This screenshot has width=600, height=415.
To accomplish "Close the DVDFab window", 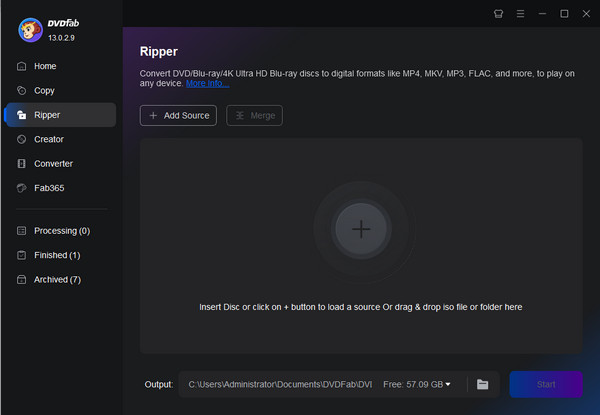I will [586, 14].
